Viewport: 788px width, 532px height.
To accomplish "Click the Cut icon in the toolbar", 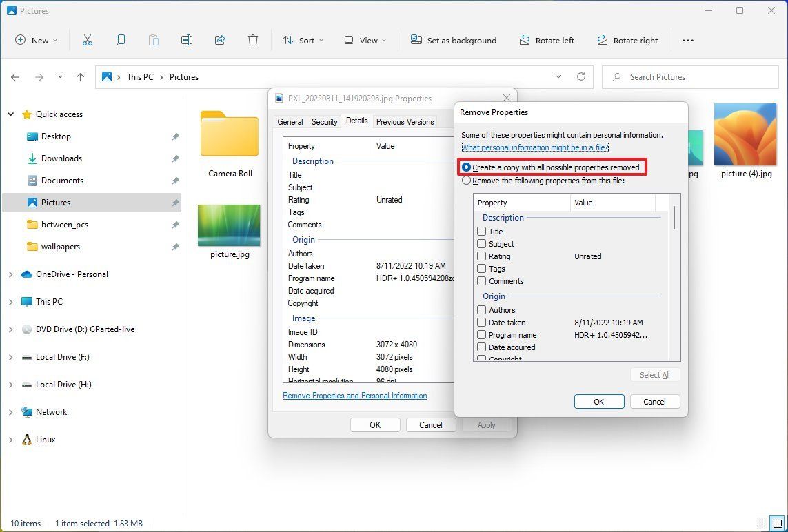I will pos(88,40).
